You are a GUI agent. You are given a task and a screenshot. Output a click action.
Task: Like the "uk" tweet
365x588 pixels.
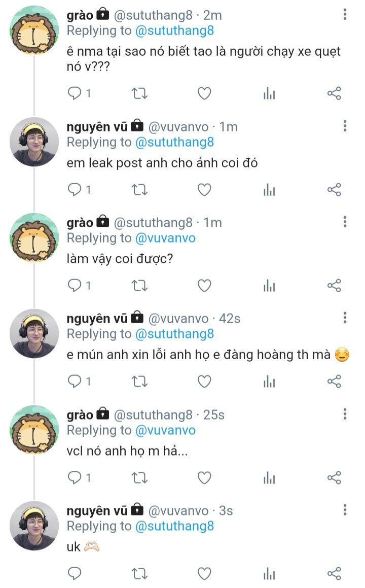coord(204,574)
